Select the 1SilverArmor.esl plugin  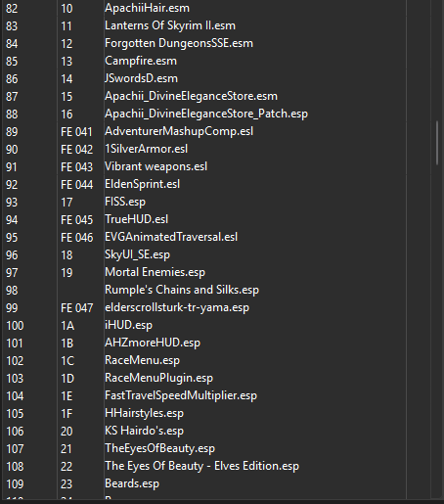(146, 149)
